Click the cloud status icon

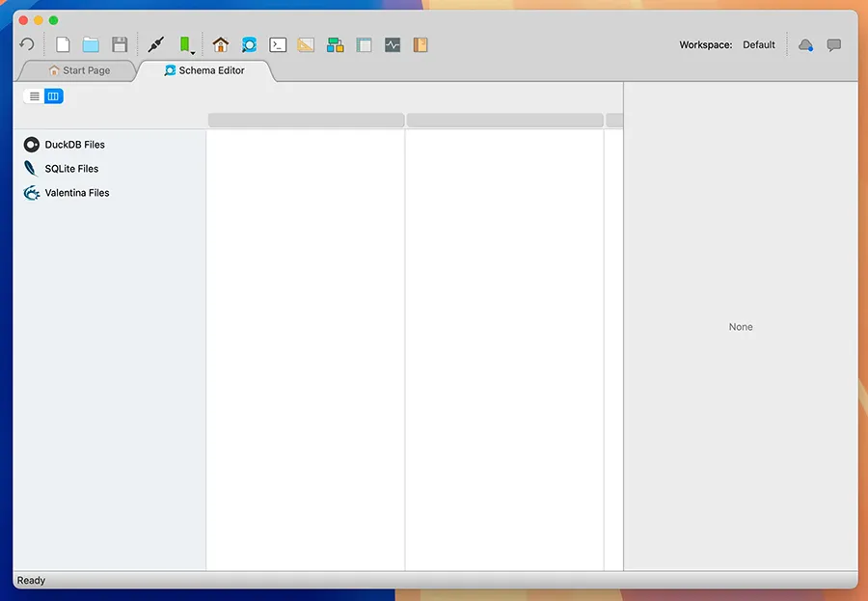[805, 44]
